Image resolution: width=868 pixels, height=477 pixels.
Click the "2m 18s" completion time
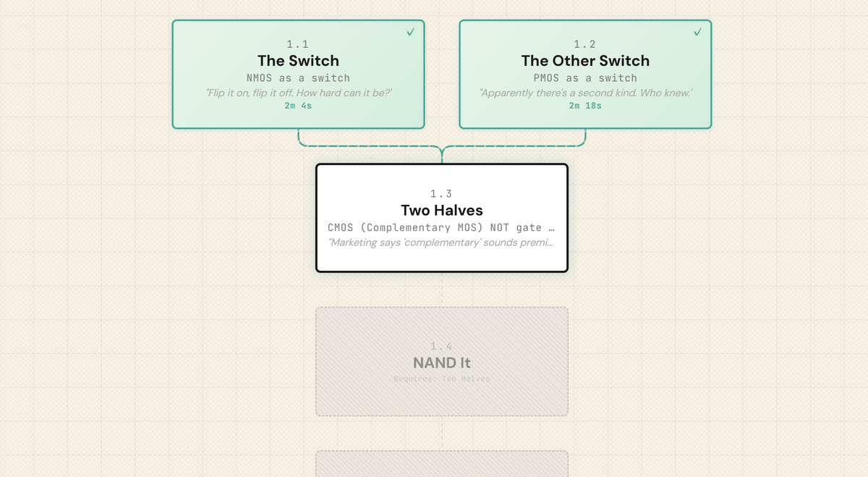point(585,106)
